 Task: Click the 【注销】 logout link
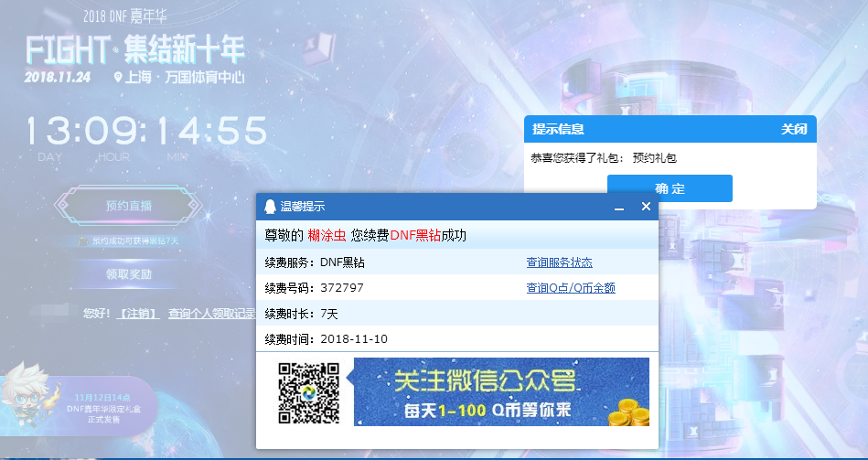pyautogui.click(x=138, y=314)
